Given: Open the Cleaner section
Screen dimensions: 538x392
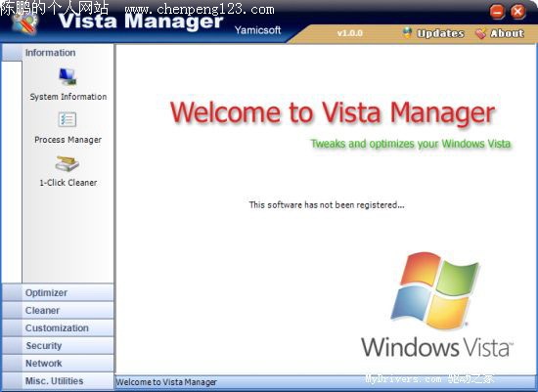Looking at the screenshot, I should click(x=58, y=311).
